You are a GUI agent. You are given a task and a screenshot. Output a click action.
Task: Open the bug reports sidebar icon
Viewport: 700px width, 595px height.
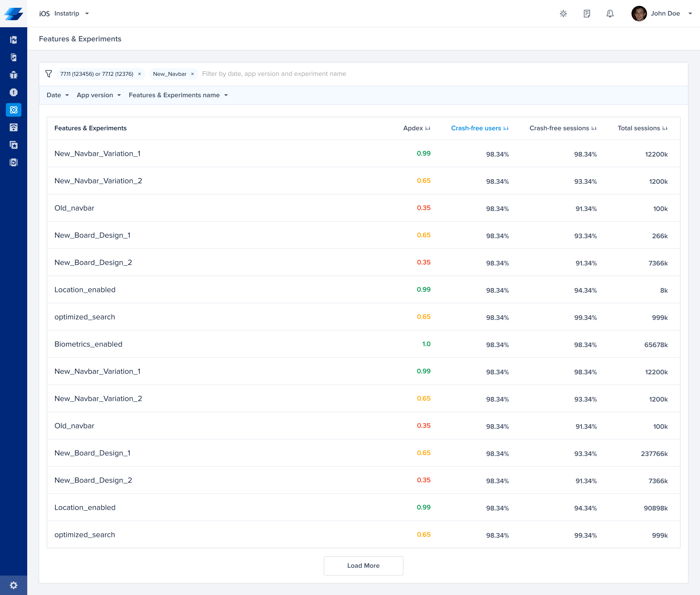point(14,75)
